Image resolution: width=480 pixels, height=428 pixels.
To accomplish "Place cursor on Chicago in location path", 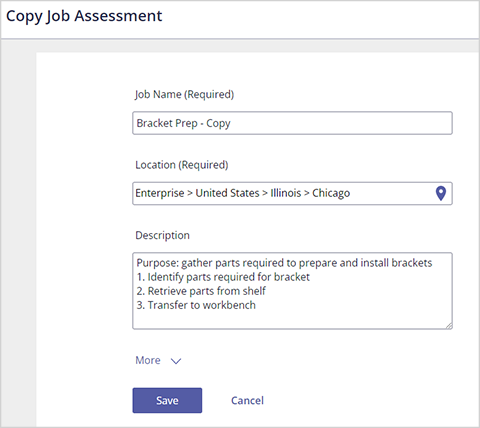I will pos(331,193).
